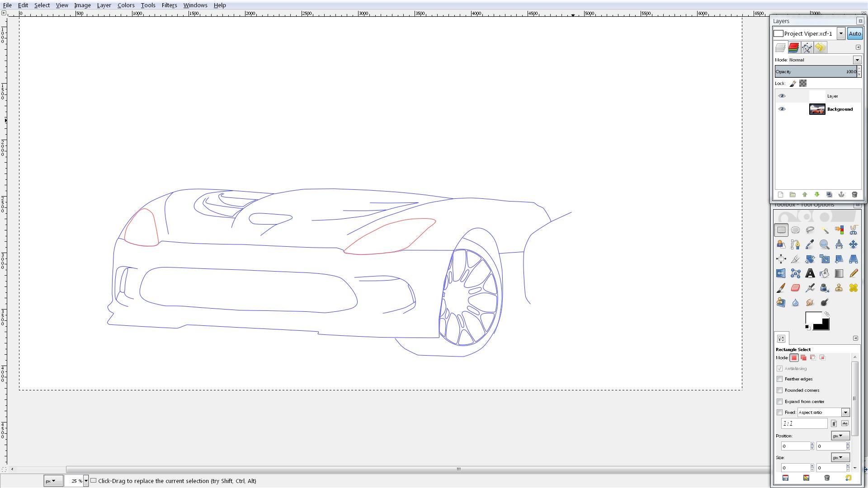Screen dimensions: 868x488
Task: Choose the Foreground Select tool
Action: pos(781,244)
